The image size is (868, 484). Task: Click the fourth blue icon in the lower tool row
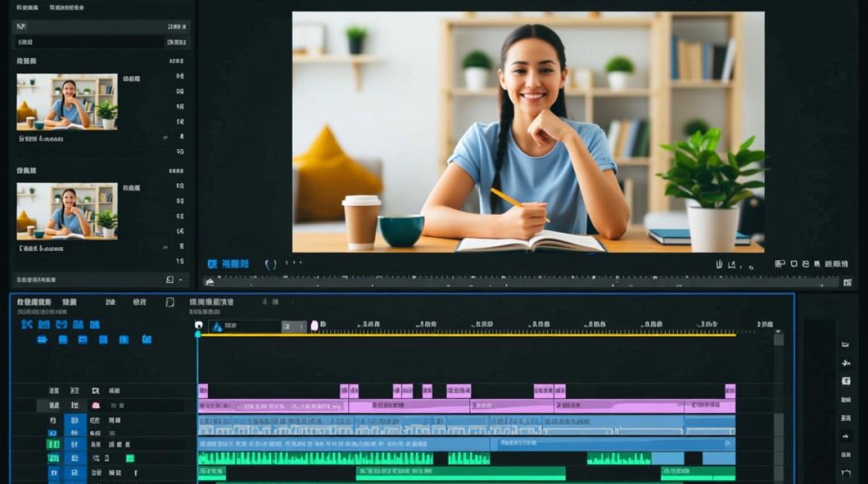[x=103, y=339]
